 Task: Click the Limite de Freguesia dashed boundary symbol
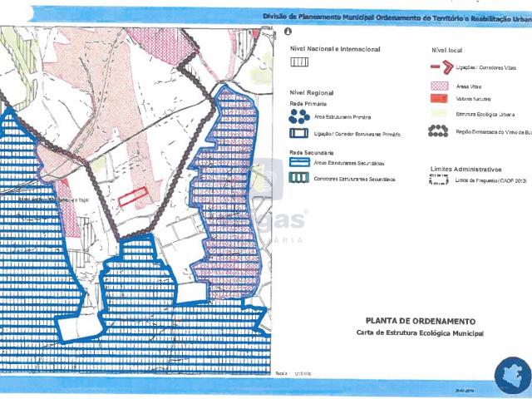click(439, 180)
